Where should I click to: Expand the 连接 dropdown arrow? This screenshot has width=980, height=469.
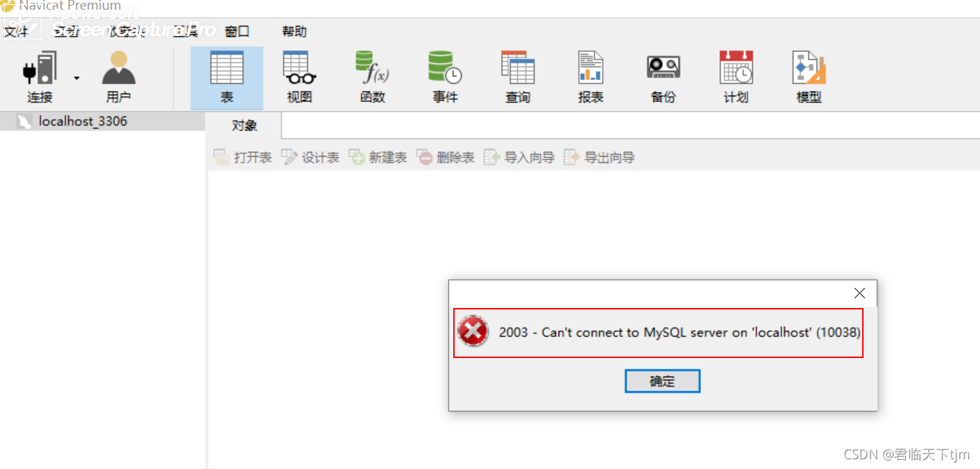pos(77,78)
